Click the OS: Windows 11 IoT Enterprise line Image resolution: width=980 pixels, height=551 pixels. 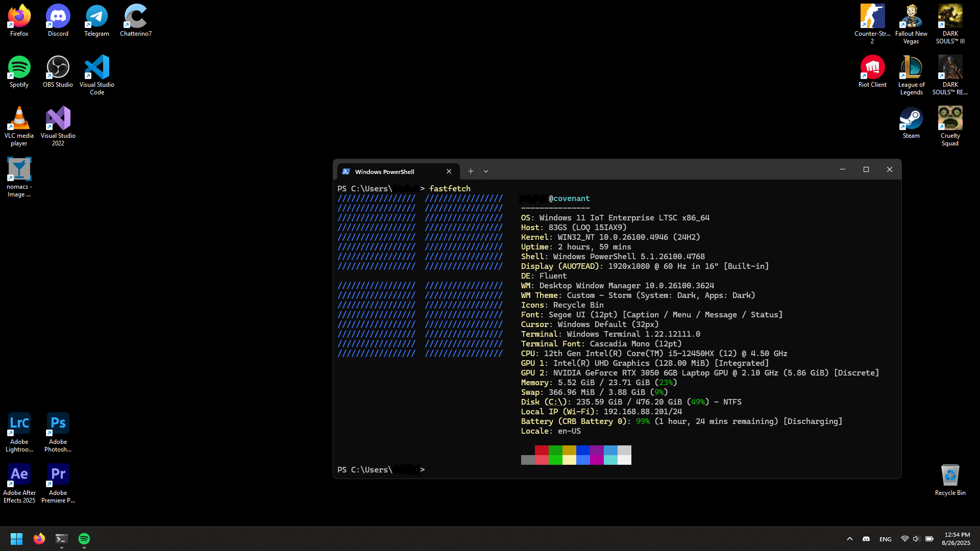pos(615,218)
